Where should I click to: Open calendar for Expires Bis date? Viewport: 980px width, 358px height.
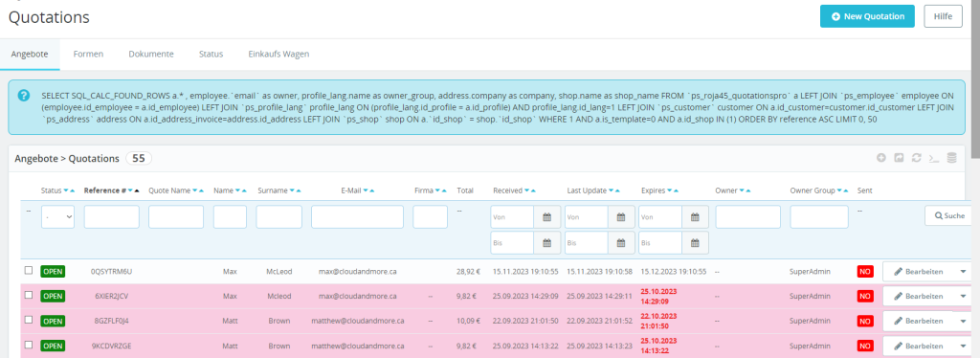695,242
